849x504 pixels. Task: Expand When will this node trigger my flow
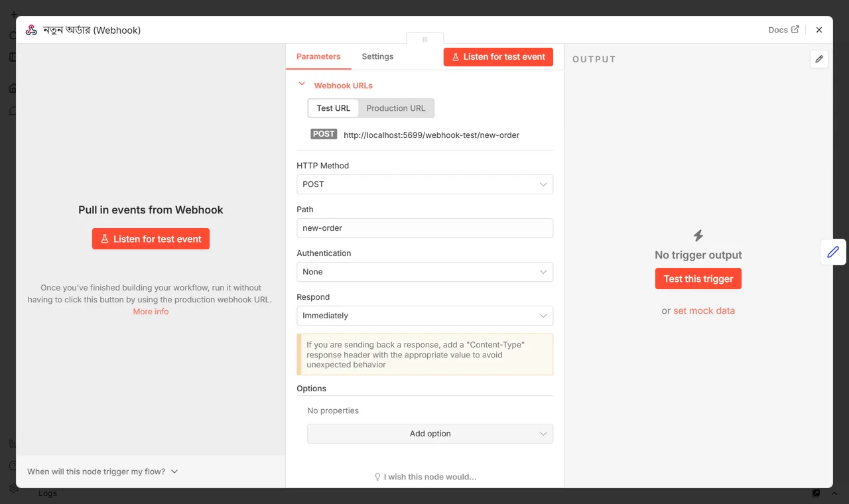point(103,472)
